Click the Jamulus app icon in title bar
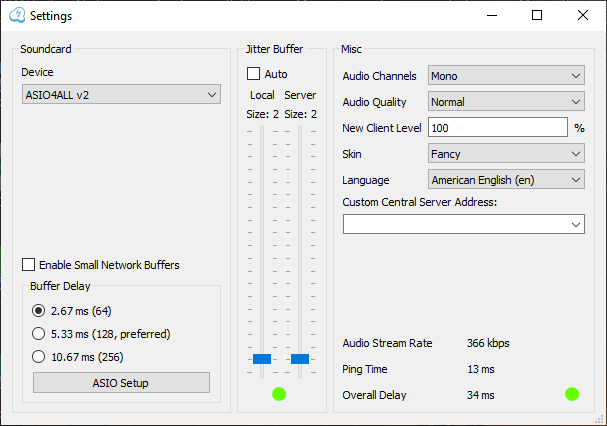The width and height of the screenshot is (607, 426). point(16,15)
